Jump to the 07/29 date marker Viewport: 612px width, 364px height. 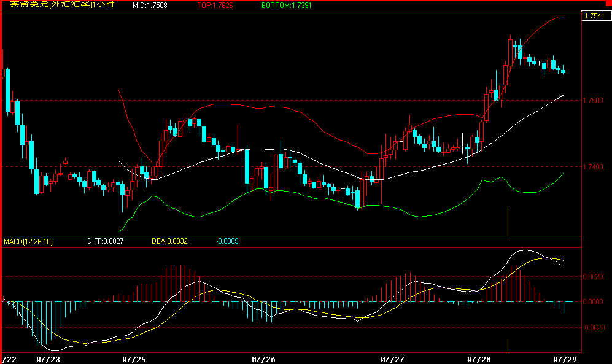[x=564, y=358]
